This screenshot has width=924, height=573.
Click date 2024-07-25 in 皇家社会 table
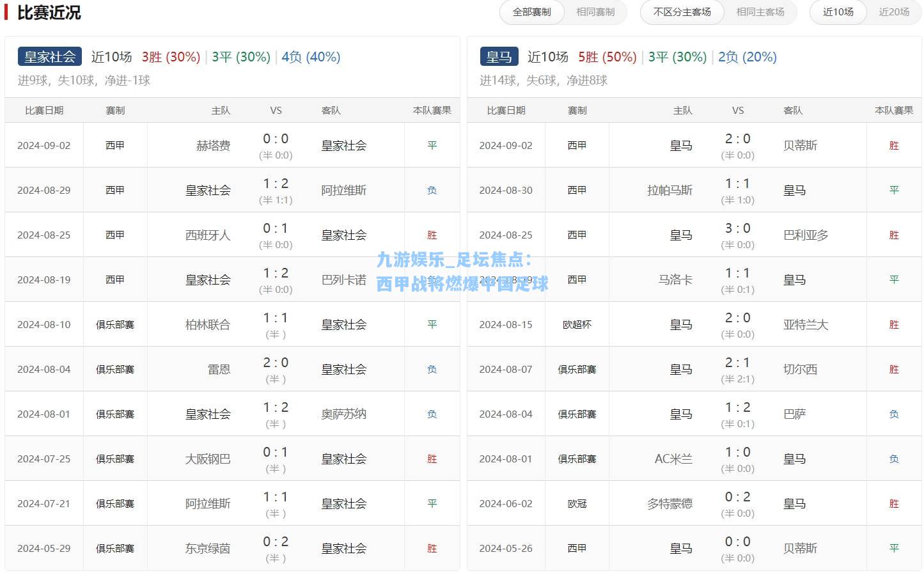[x=44, y=459]
